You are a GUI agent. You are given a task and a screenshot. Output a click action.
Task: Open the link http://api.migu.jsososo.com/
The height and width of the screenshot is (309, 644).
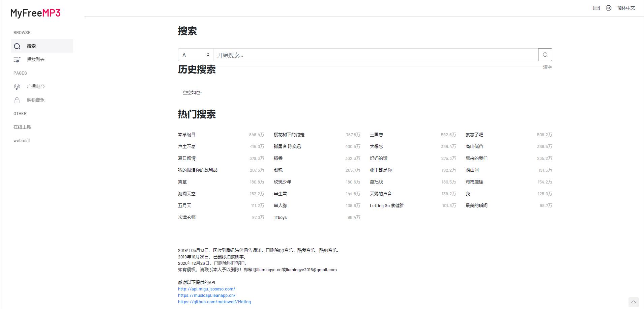(206, 289)
